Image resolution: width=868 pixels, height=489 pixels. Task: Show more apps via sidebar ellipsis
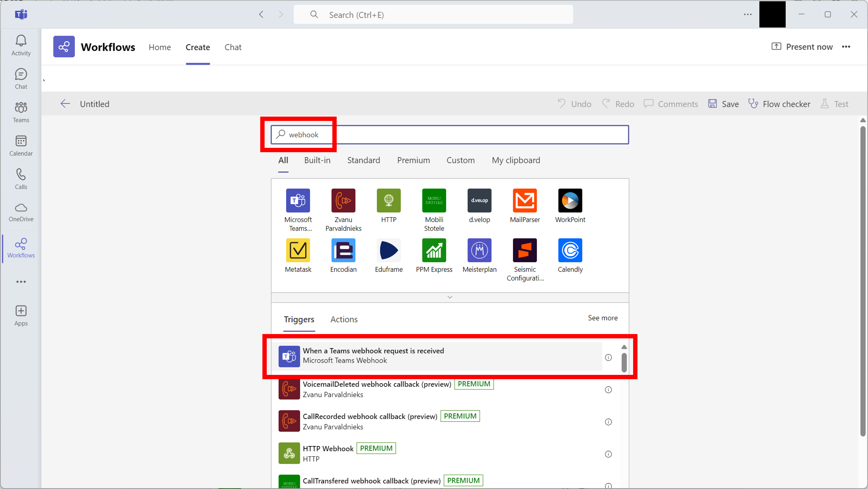21,281
